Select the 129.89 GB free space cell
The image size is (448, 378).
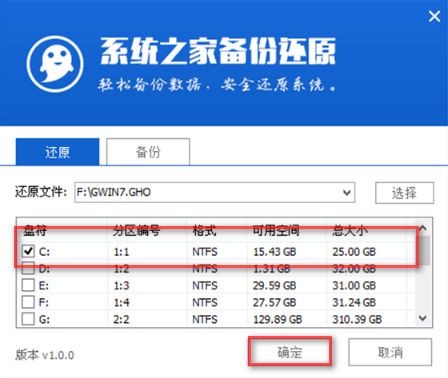click(278, 320)
